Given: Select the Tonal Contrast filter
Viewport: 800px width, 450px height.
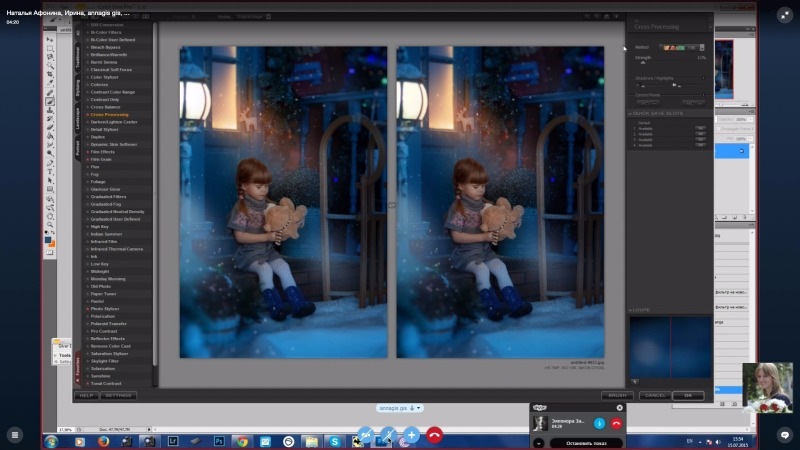Looking at the screenshot, I should pyautogui.click(x=106, y=384).
